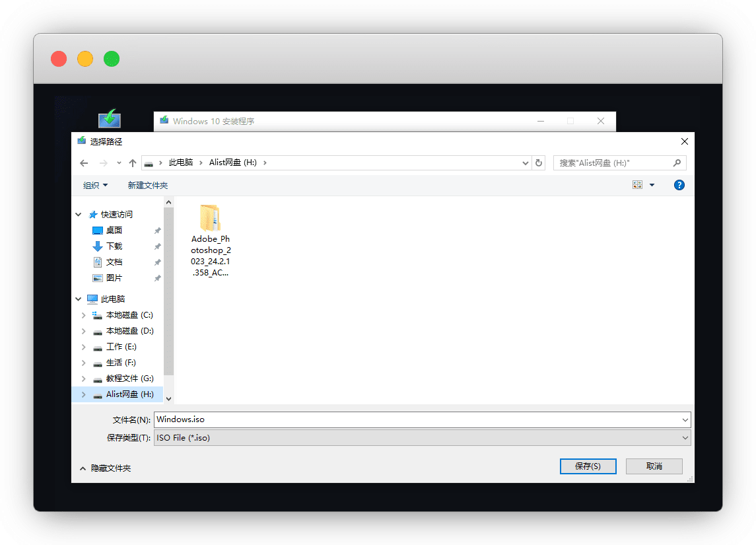The image size is (756, 545).
Task: Click the Up directory arrow icon
Action: tap(133, 163)
